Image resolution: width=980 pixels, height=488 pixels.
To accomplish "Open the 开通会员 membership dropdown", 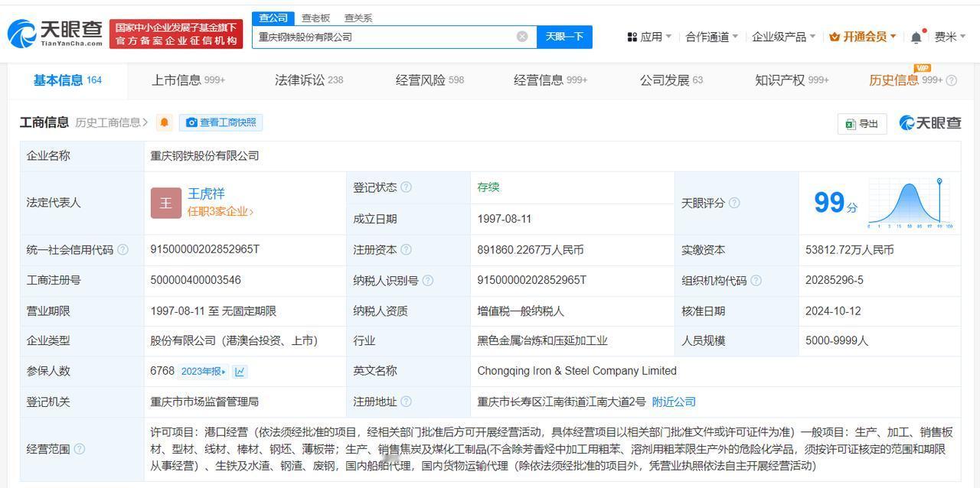I will tap(863, 37).
